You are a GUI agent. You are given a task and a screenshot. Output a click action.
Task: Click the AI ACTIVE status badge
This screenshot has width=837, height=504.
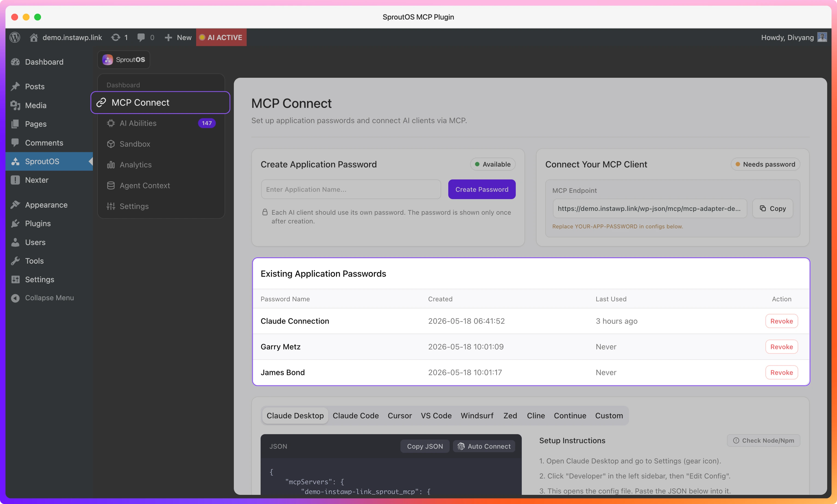(x=221, y=37)
